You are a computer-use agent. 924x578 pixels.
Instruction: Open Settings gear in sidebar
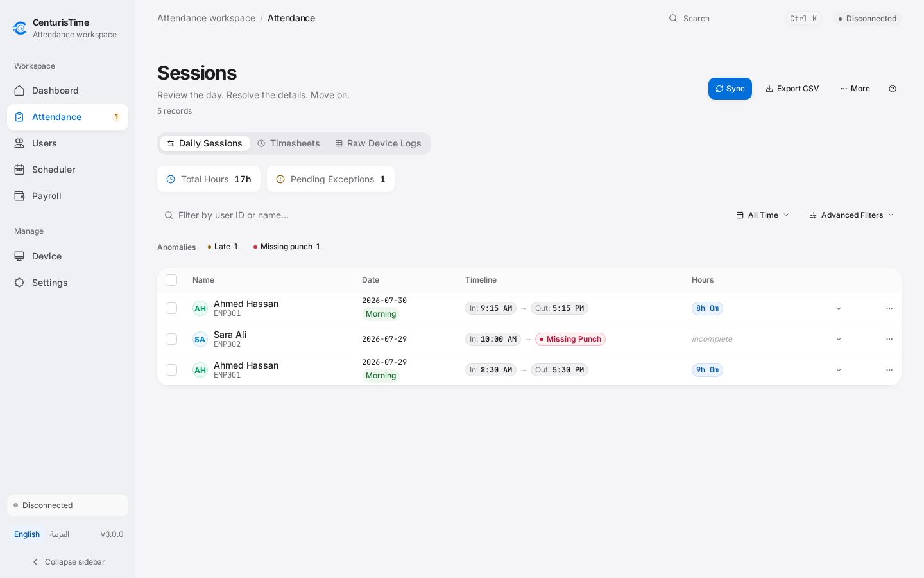click(x=19, y=283)
